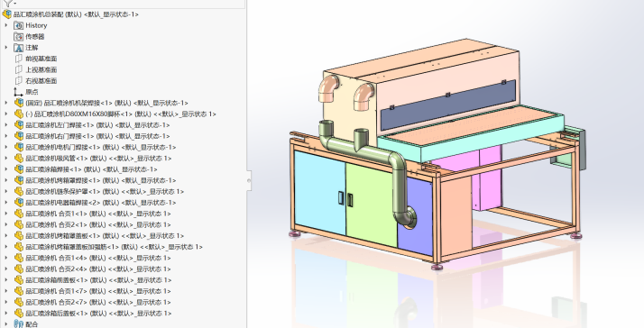Expand the 注解 annotations node
This screenshot has height=328, width=644.
(6, 48)
